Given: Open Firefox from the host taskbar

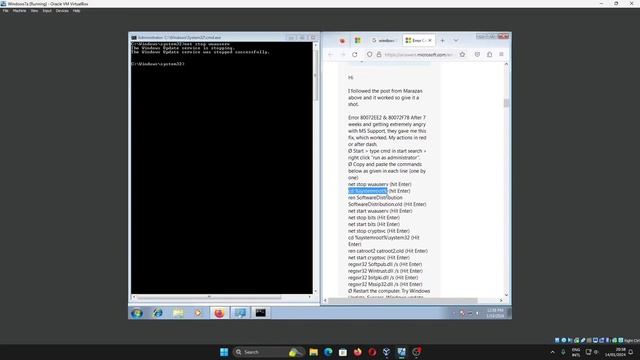Looking at the screenshot, I should [358, 352].
